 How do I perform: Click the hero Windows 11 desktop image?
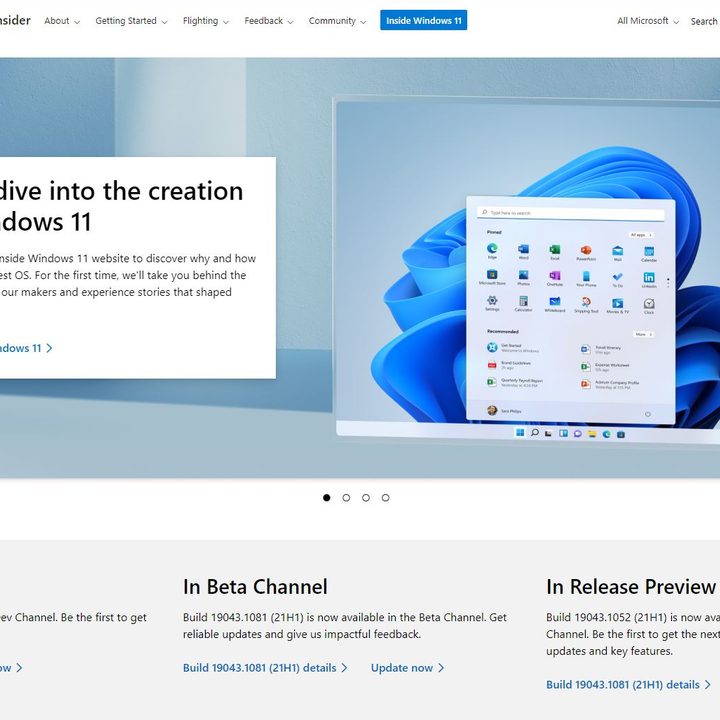[528, 269]
